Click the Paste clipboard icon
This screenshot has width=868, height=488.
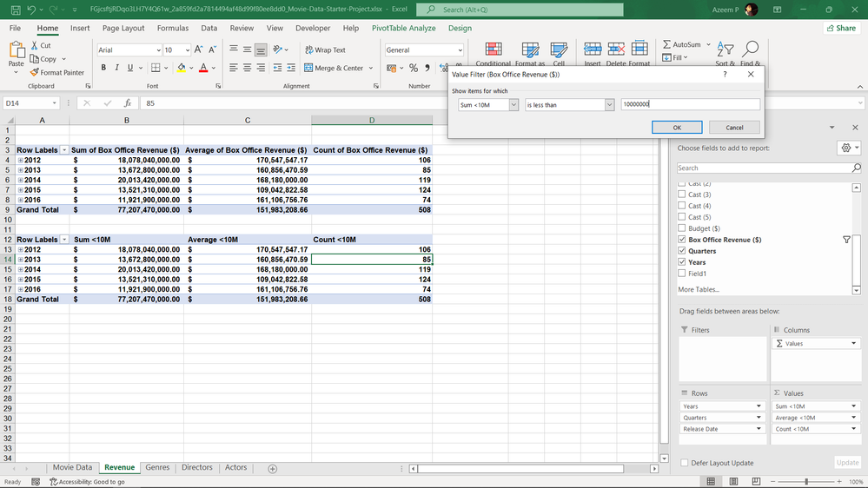[16, 49]
